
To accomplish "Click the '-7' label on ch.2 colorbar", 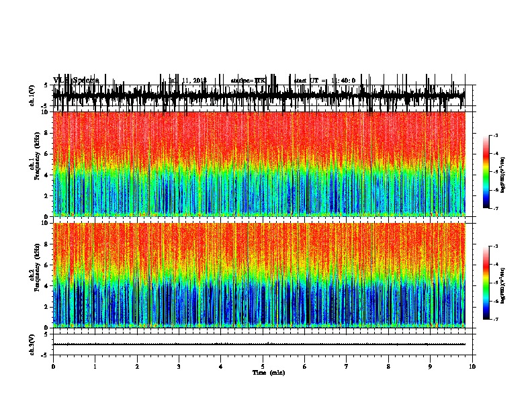I will click(x=495, y=320).
